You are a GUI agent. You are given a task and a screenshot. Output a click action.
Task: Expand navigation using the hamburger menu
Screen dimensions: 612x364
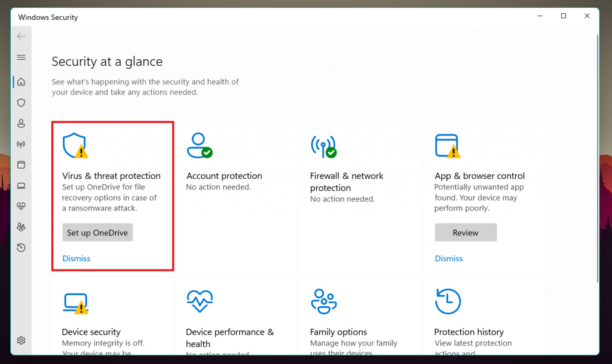[21, 57]
